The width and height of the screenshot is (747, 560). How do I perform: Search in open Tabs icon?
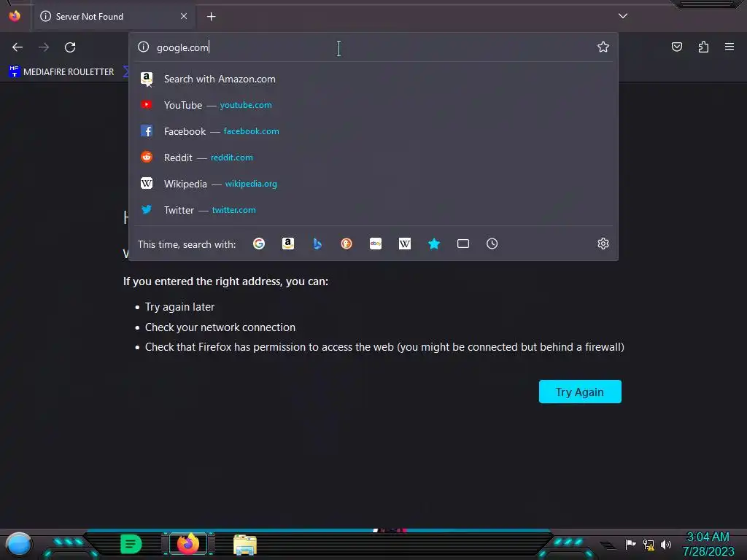click(463, 244)
